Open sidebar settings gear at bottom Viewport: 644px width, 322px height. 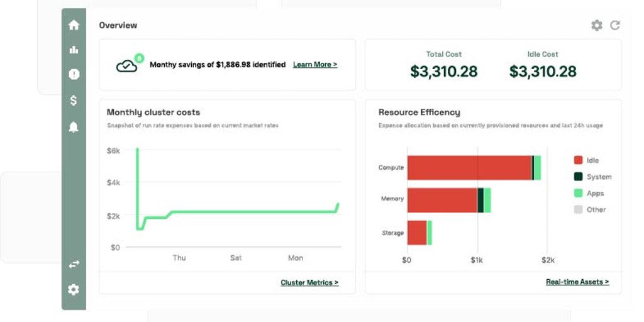pos(74,289)
